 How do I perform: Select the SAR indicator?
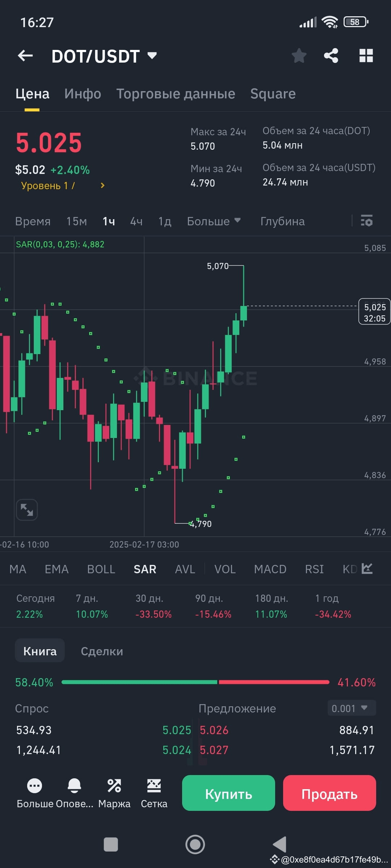tap(144, 569)
